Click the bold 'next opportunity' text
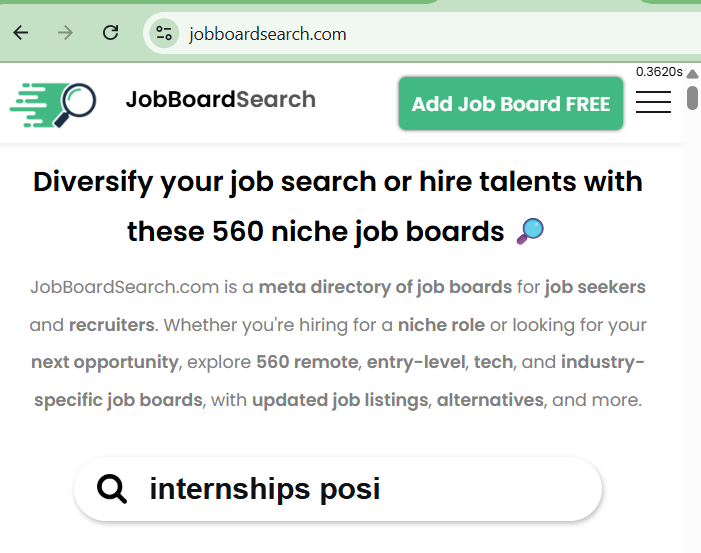This screenshot has height=553, width=701. pyautogui.click(x=104, y=362)
